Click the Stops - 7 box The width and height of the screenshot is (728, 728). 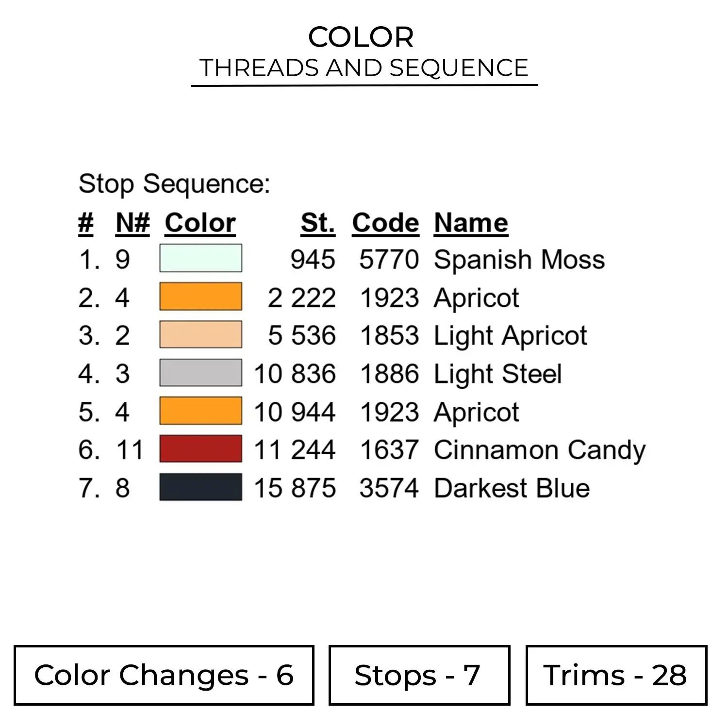(419, 675)
